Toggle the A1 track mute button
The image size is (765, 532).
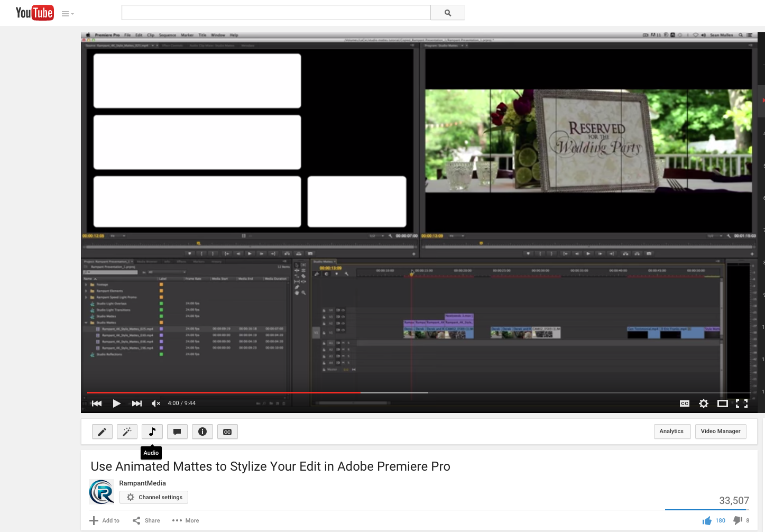tap(344, 343)
